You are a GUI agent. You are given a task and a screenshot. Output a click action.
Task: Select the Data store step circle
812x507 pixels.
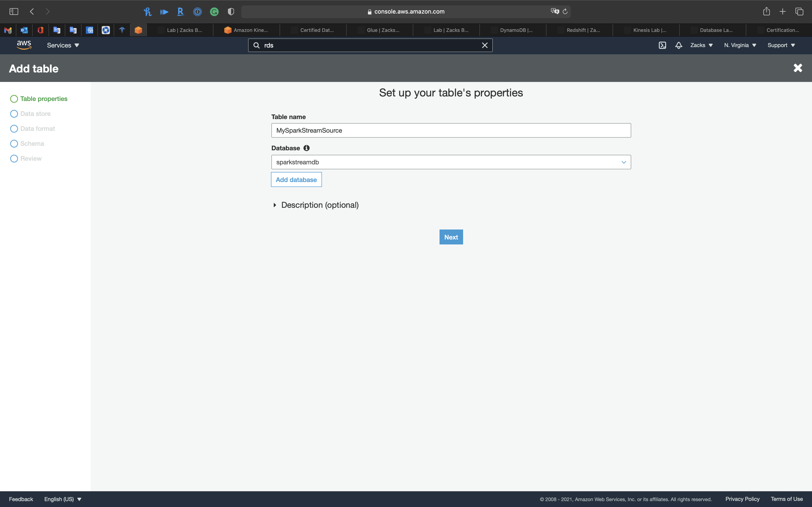tap(14, 114)
